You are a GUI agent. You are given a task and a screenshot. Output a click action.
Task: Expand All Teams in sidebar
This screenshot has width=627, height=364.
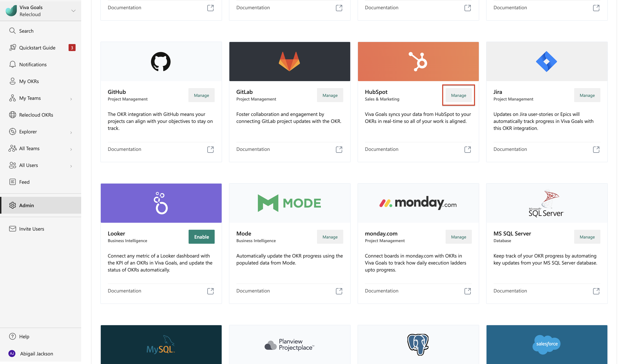point(71,148)
